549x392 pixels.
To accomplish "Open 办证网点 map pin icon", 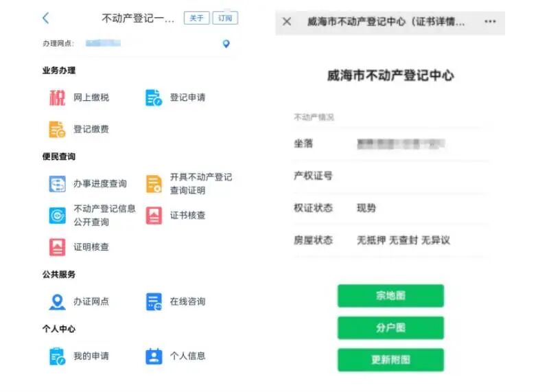I will tap(57, 301).
